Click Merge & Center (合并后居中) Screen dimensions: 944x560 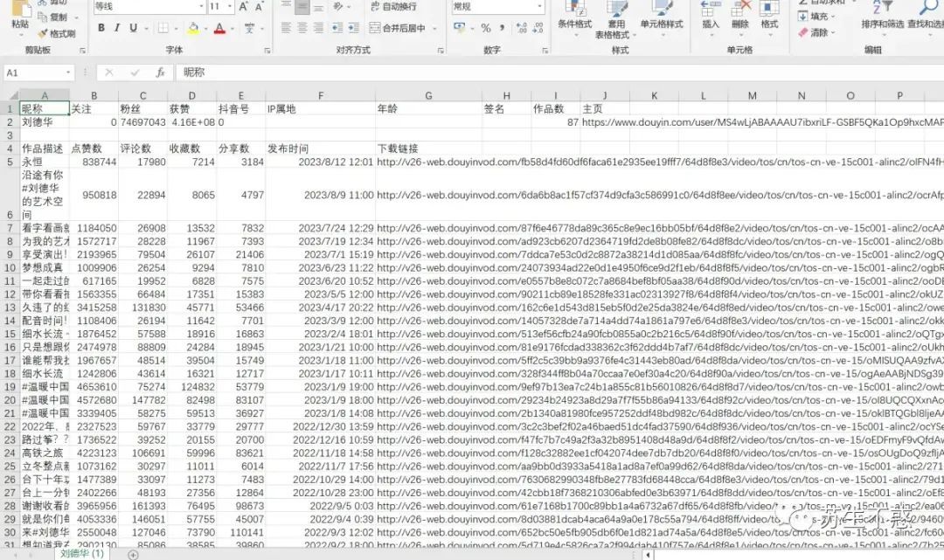(x=398, y=28)
